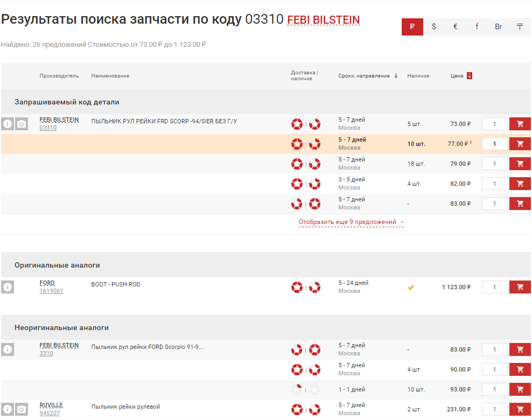Add the 79.00 ₽ offer to cart

520,164
